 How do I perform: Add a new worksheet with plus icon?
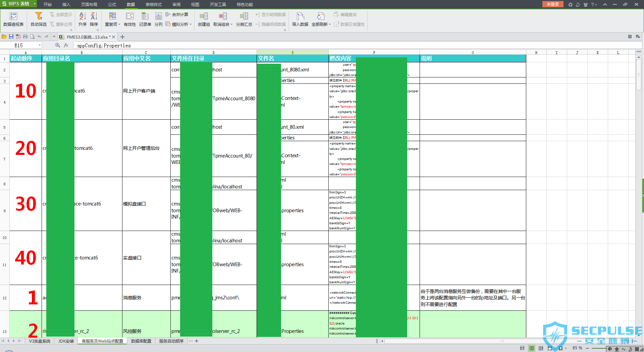point(197,341)
